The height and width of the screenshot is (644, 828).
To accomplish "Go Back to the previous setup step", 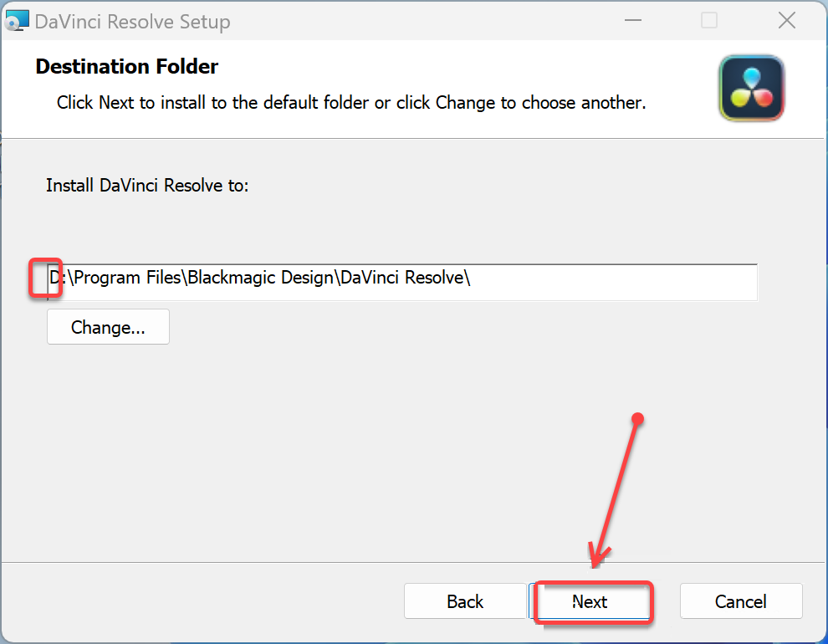I will [x=465, y=601].
